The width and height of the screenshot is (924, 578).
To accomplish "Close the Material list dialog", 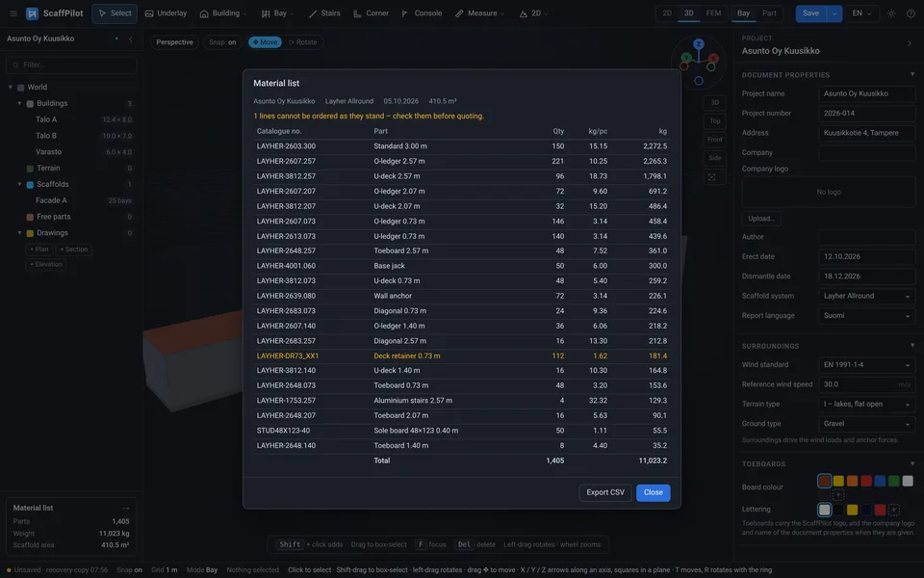I will point(653,492).
